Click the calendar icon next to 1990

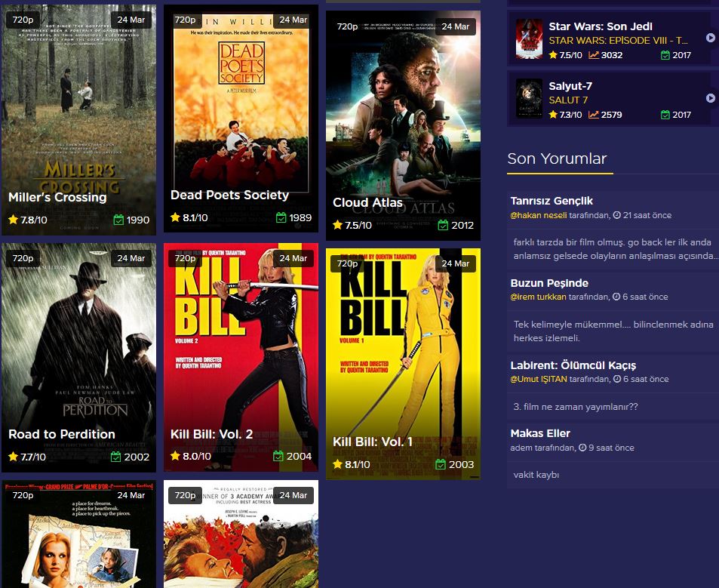point(118,220)
